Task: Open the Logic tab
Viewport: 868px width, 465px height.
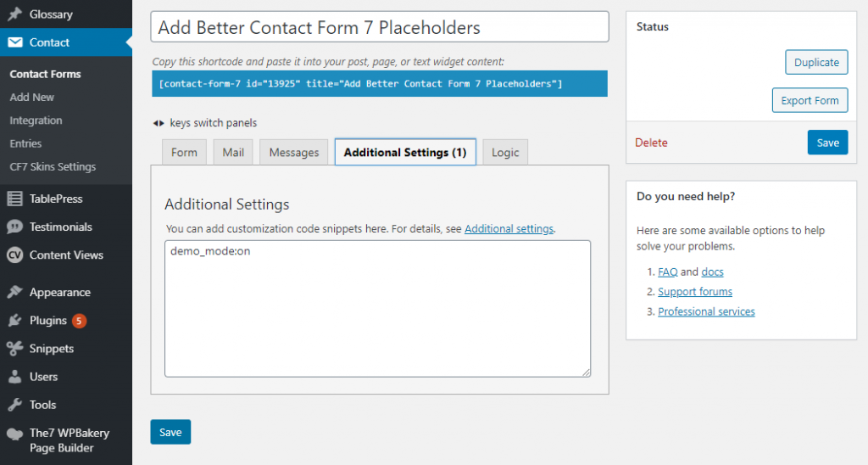Action: tap(505, 153)
